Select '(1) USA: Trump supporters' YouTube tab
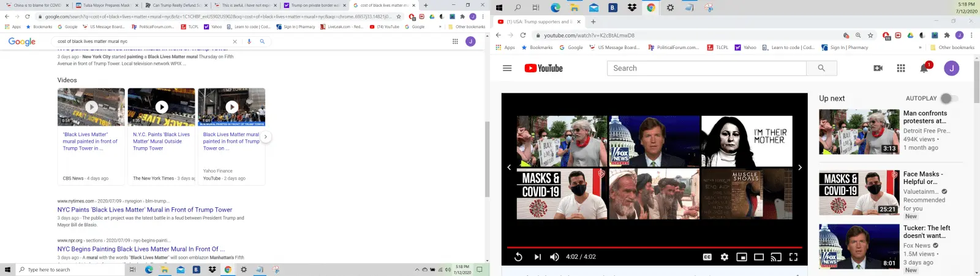The image size is (980, 276). point(539,21)
